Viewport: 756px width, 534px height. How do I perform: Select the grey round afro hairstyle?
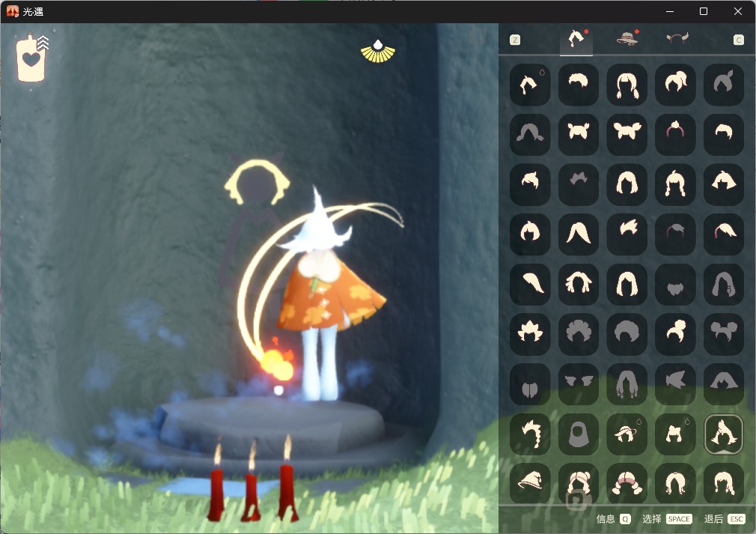pos(627,334)
